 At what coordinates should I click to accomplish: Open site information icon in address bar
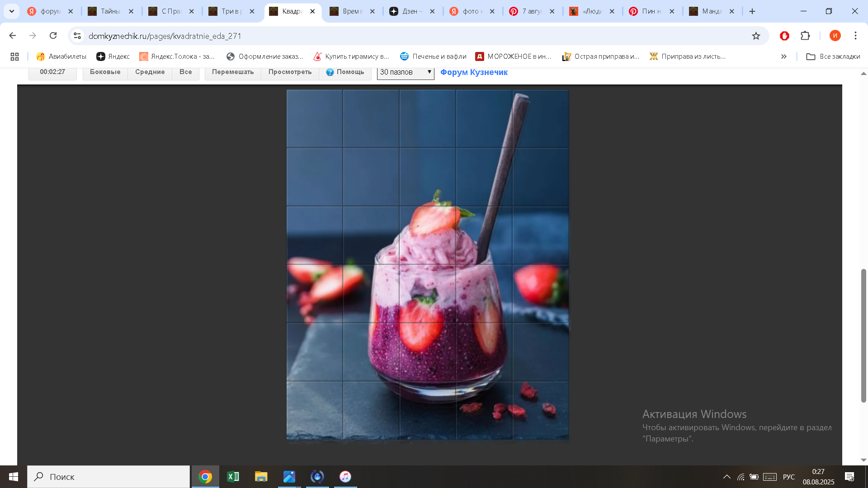(77, 36)
